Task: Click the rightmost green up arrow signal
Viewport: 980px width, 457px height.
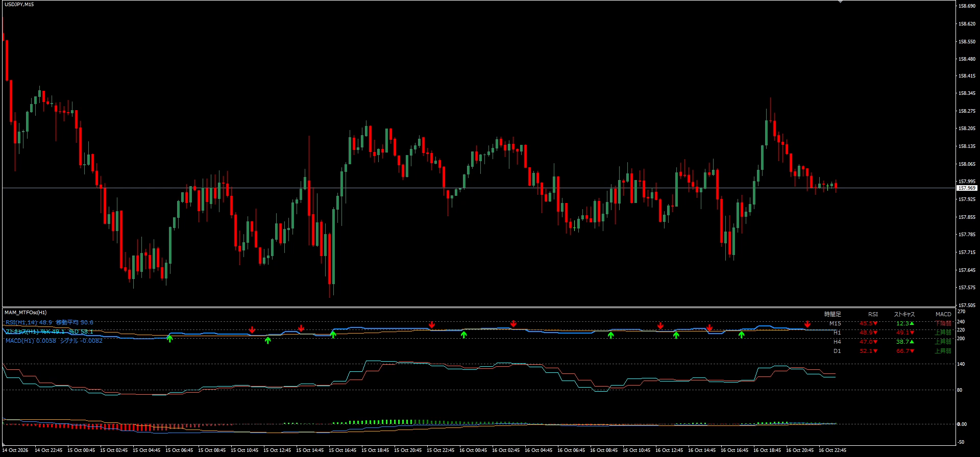Action: click(x=742, y=335)
